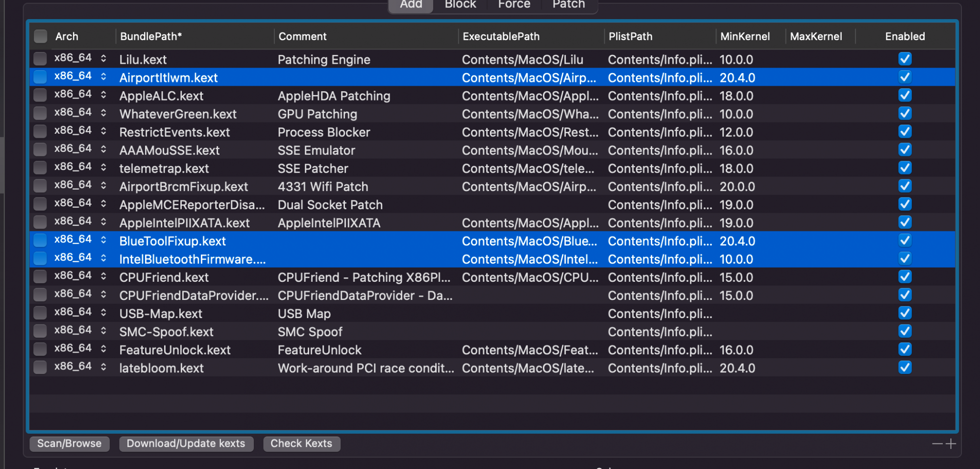Click the MinKernel column header
Viewport: 980px width, 469px height.
pyautogui.click(x=745, y=36)
